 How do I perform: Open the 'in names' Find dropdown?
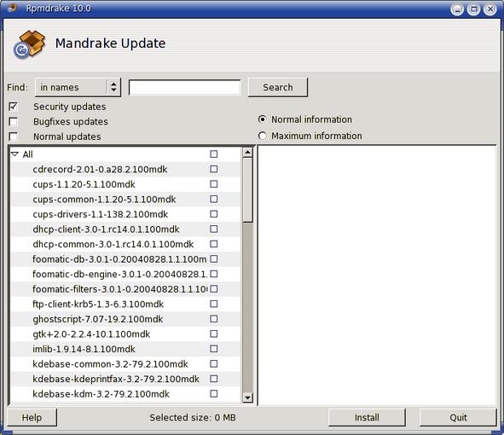tap(78, 87)
